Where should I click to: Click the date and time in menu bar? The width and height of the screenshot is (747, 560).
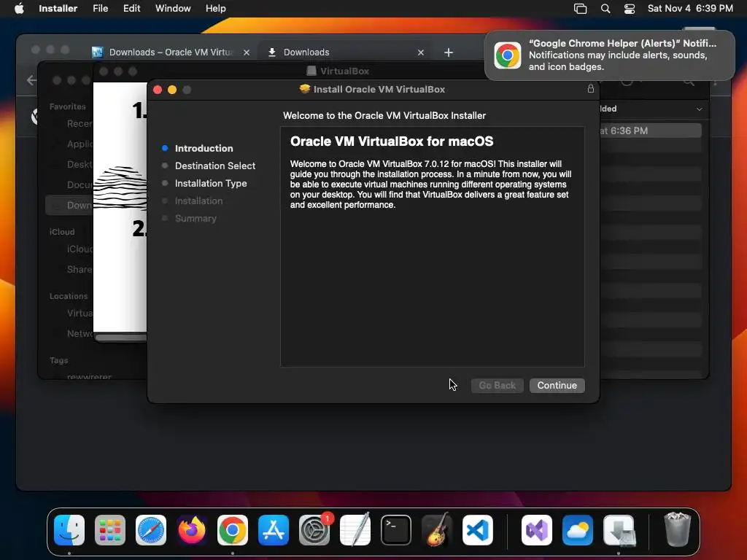click(690, 8)
